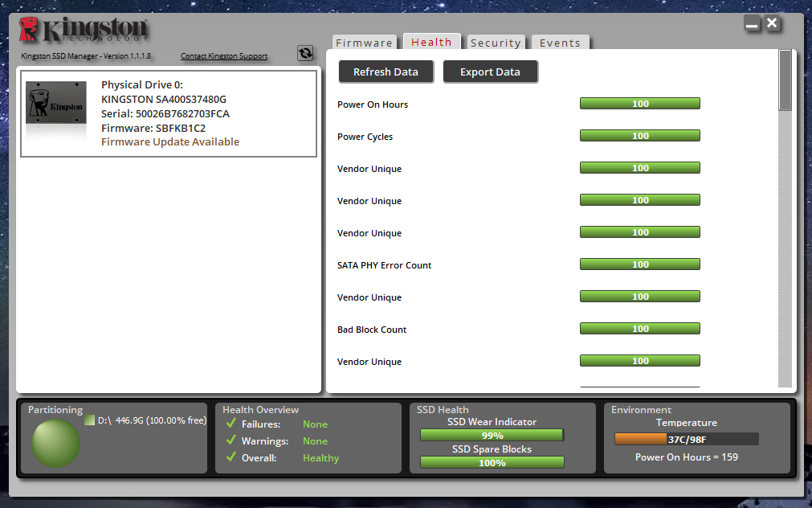Click the 'Firmware: SBFKB1C2' text
This screenshot has height=508, width=812.
[153, 128]
